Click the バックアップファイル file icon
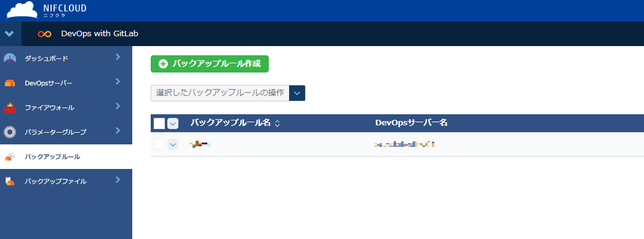This screenshot has width=644, height=239. point(10,181)
